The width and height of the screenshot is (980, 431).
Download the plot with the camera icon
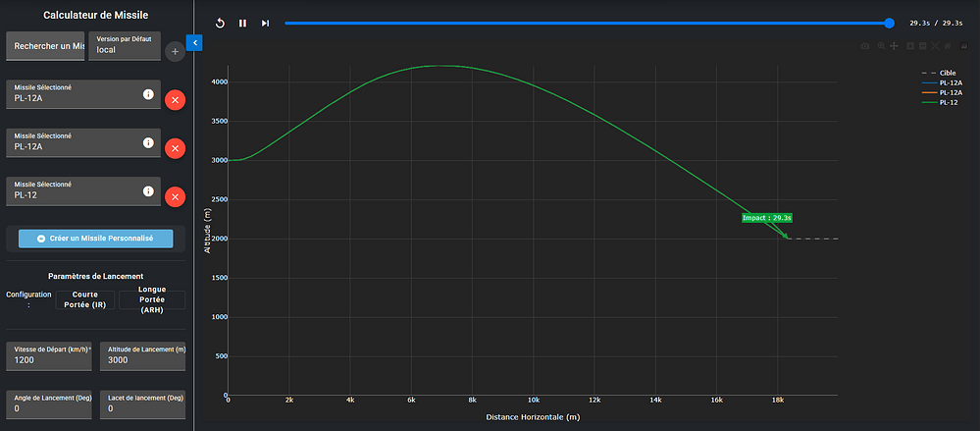coord(864,46)
